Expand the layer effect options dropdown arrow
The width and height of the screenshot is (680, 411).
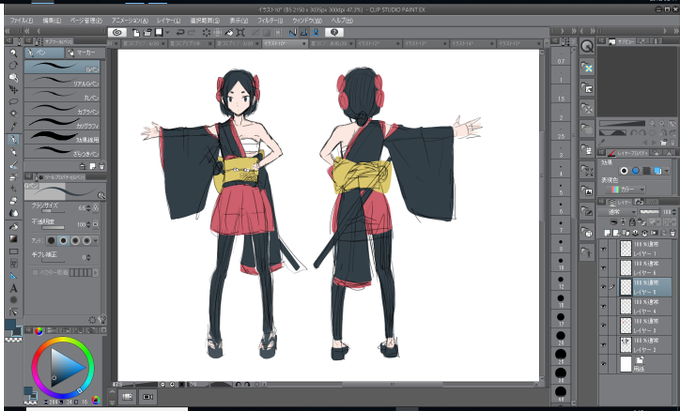[x=667, y=171]
